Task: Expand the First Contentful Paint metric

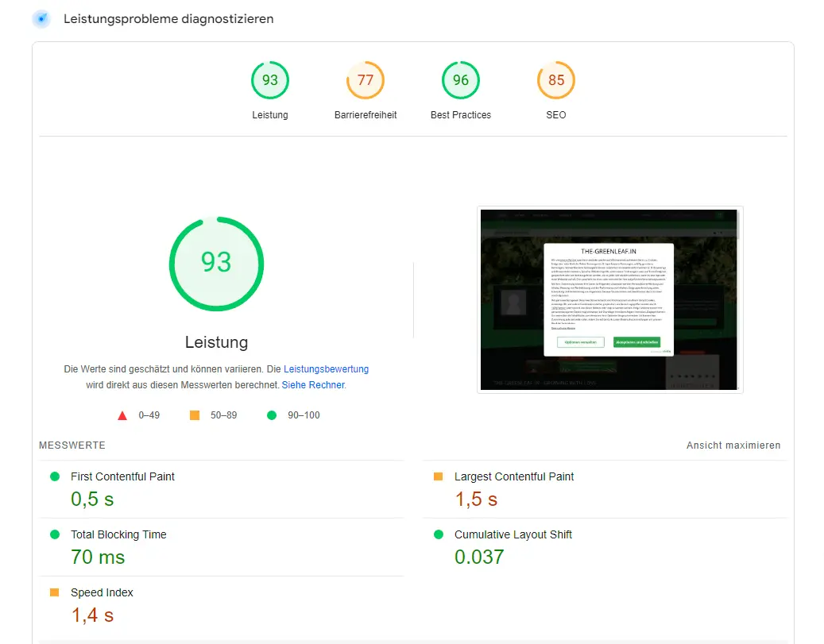Action: (122, 476)
